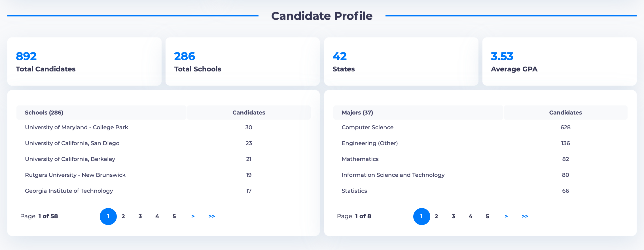Select page 1 in Schools pagination
The height and width of the screenshot is (250, 644).
[x=108, y=216]
